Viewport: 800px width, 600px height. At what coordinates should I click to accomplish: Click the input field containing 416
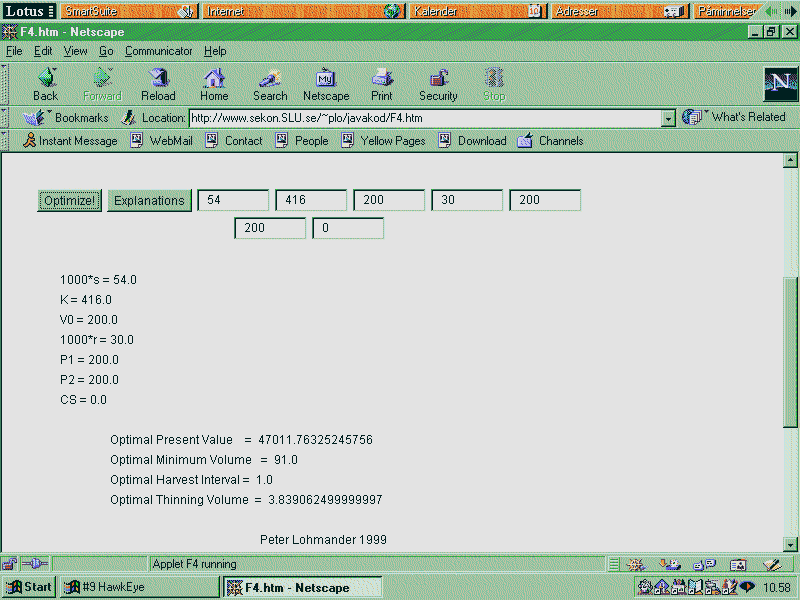pos(311,200)
